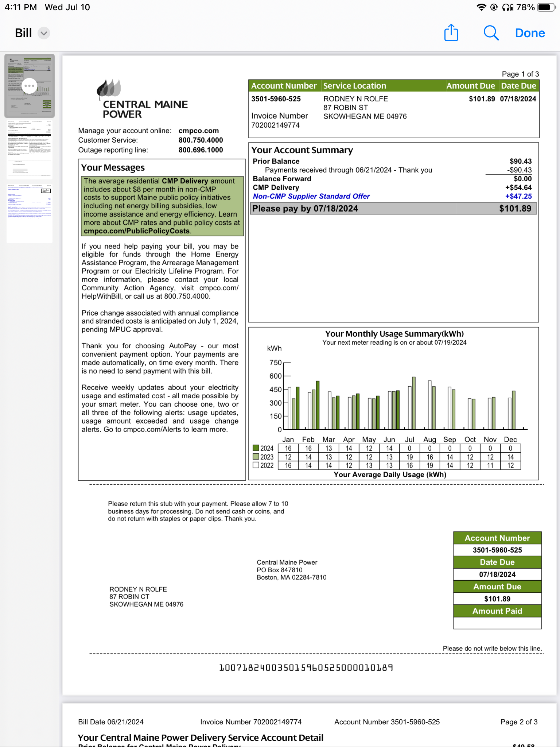Viewport: 560px width, 747px height.
Task: Tap the Central Maine Power leaf logo
Action: click(x=109, y=89)
